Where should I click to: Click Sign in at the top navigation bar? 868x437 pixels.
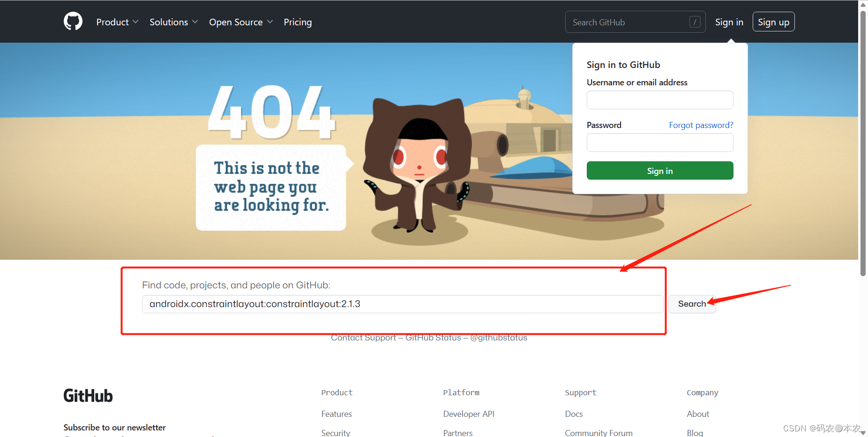click(x=729, y=22)
